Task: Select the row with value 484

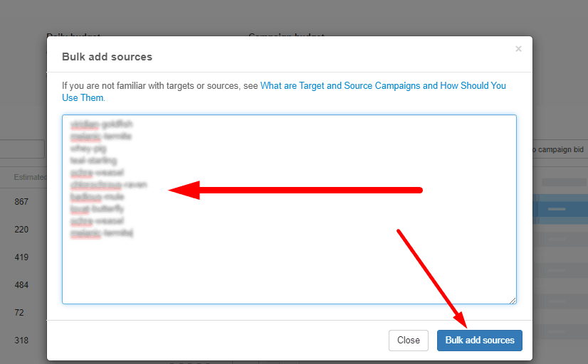Action: click(x=21, y=285)
